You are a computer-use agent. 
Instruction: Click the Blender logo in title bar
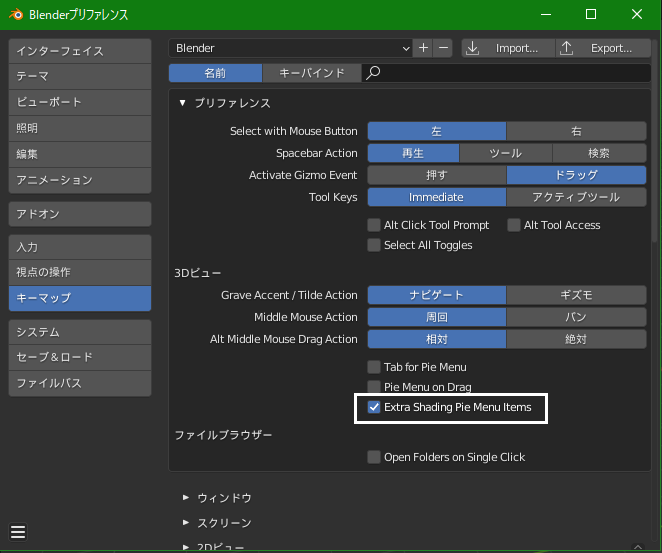16,14
